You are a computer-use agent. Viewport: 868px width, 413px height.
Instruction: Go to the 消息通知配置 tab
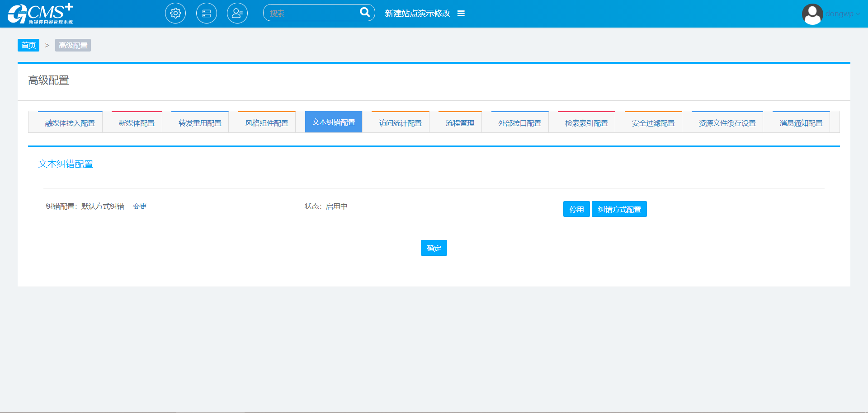tap(801, 123)
